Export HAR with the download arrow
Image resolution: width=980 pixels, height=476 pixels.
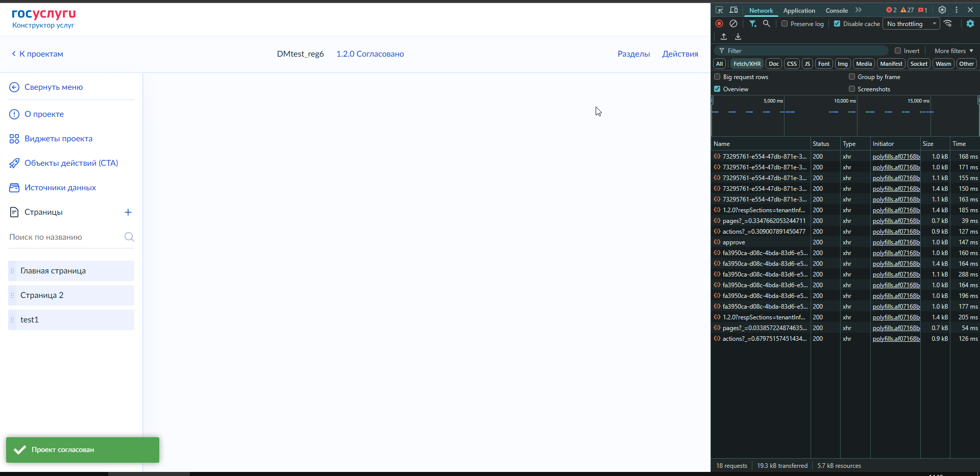738,37
